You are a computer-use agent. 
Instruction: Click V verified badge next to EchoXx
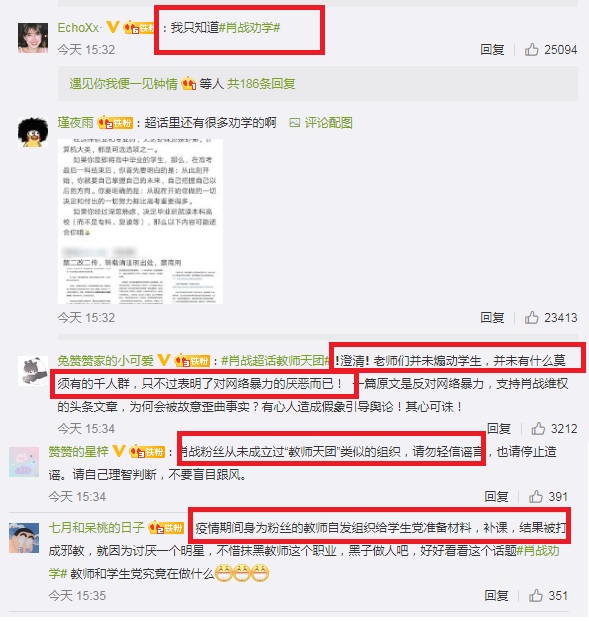pyautogui.click(x=112, y=27)
